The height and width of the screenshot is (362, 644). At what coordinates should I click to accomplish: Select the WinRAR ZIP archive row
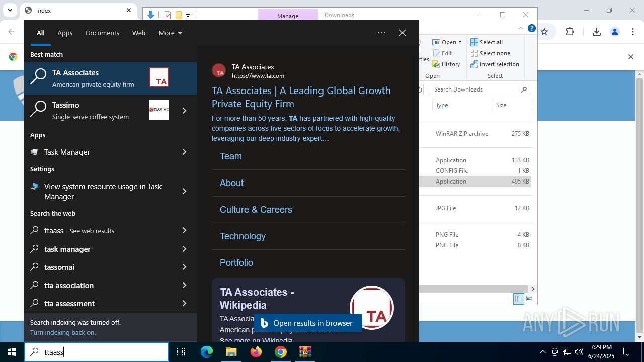click(474, 134)
